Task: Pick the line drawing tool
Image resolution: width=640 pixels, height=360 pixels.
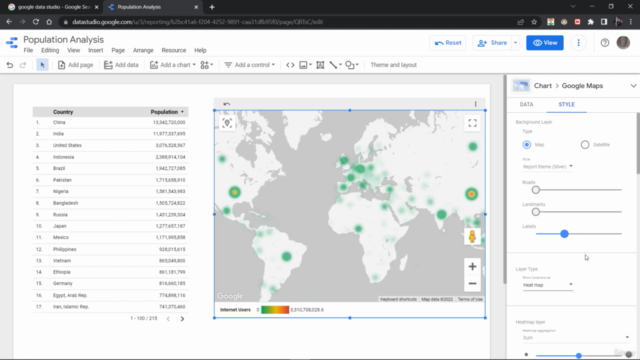Action: coord(335,65)
